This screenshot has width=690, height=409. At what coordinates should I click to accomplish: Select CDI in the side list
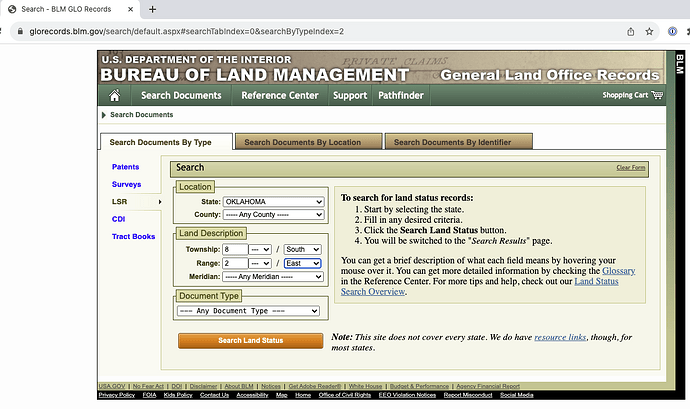coord(118,219)
